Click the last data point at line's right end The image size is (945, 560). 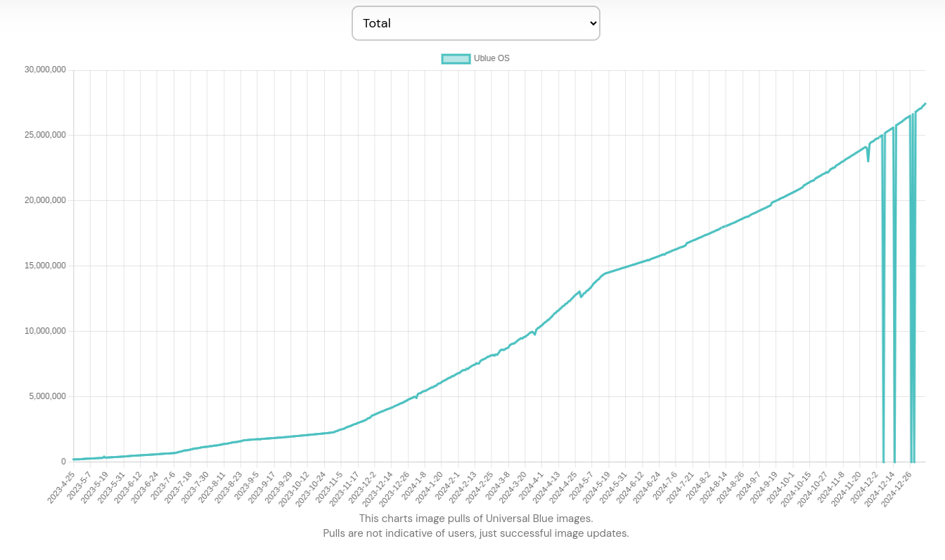pyautogui.click(x=925, y=104)
